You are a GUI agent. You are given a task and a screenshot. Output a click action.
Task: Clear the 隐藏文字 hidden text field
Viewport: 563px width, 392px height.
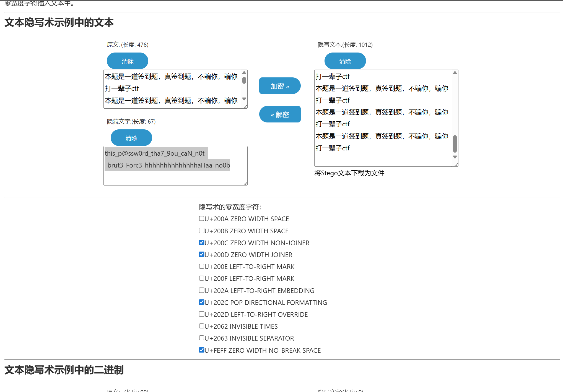tap(131, 138)
